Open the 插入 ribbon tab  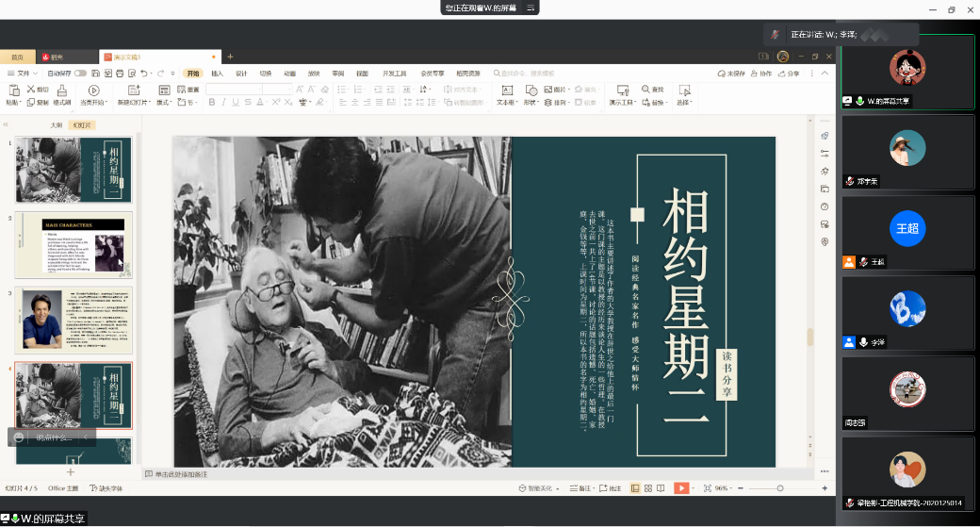[217, 74]
